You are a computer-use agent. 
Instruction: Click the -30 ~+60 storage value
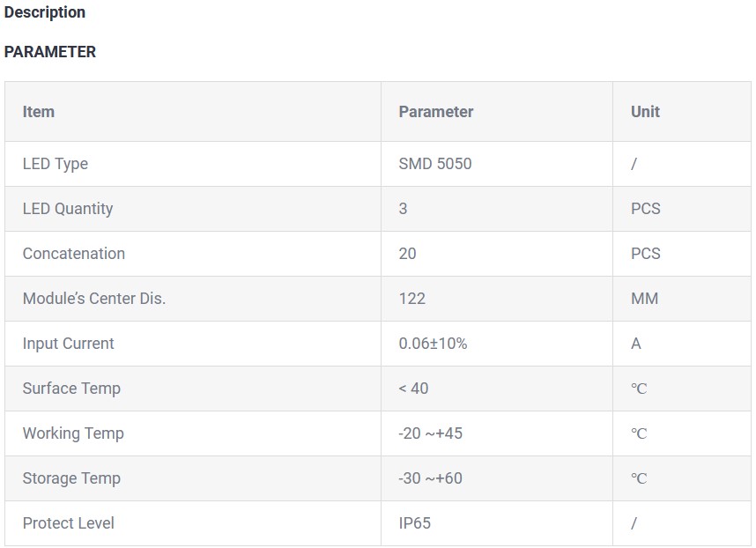coord(431,478)
